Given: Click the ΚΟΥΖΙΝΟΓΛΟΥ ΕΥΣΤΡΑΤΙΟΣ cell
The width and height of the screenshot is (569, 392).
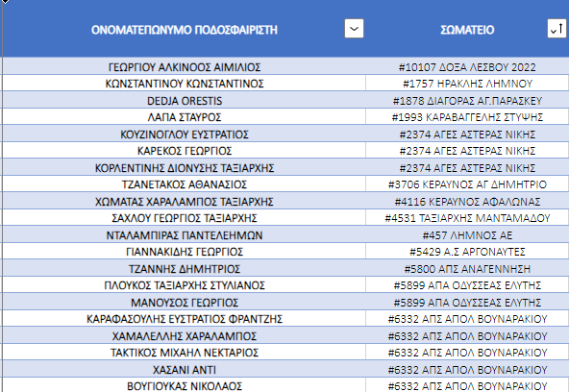Looking at the screenshot, I should pyautogui.click(x=184, y=134).
